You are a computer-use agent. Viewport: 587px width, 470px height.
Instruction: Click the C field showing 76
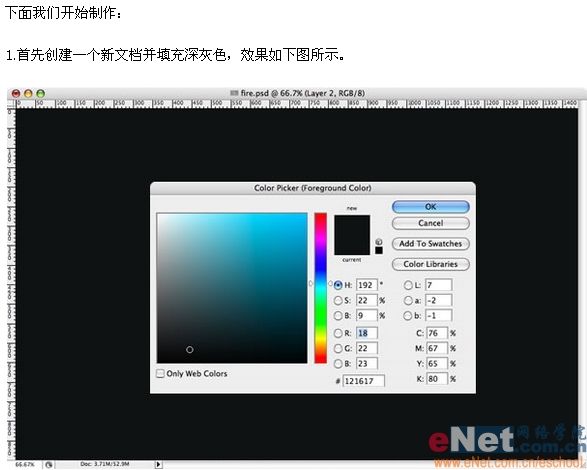pos(437,333)
